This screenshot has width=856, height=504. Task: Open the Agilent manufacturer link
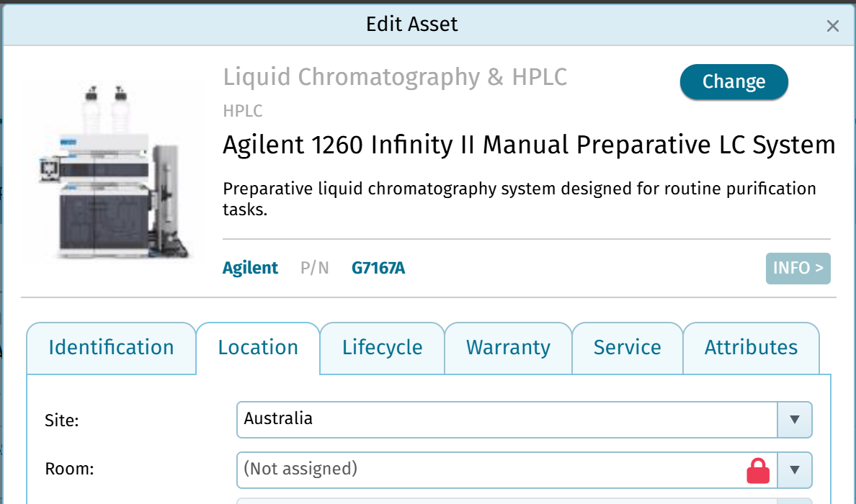coord(250,268)
